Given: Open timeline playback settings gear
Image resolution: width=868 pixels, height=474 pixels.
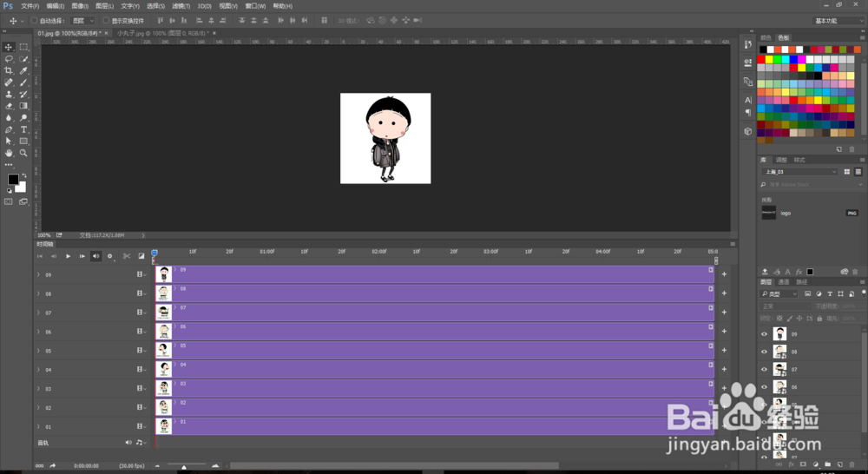Looking at the screenshot, I should 109,256.
